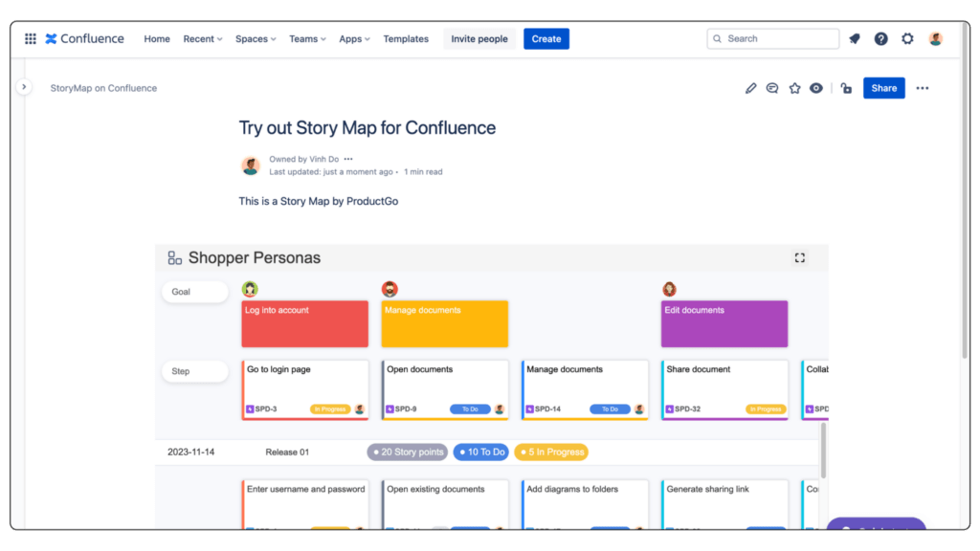Open the Help question mark icon
This screenshot has width=980, height=551.
tap(880, 38)
